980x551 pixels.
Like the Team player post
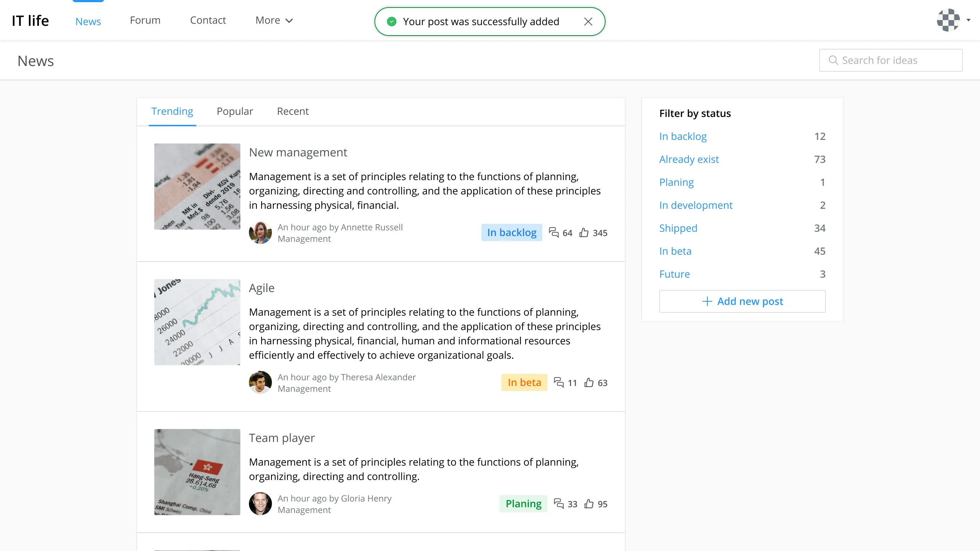point(589,504)
